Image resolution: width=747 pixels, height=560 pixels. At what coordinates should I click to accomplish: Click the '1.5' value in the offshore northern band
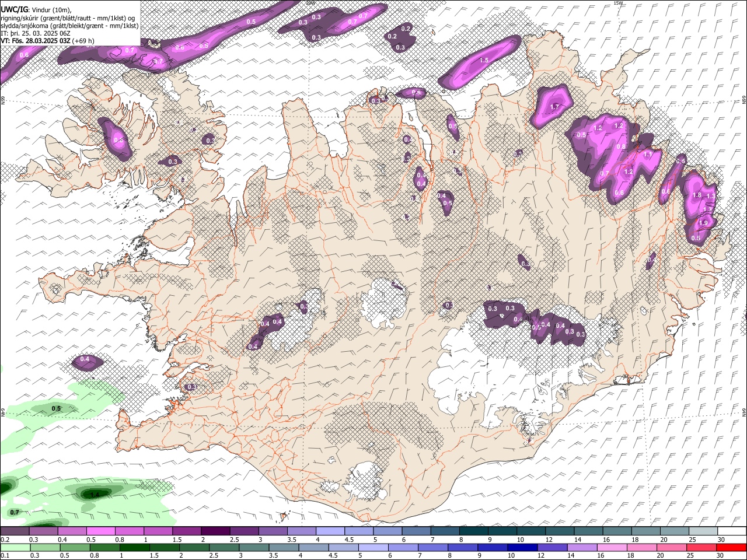[484, 60]
